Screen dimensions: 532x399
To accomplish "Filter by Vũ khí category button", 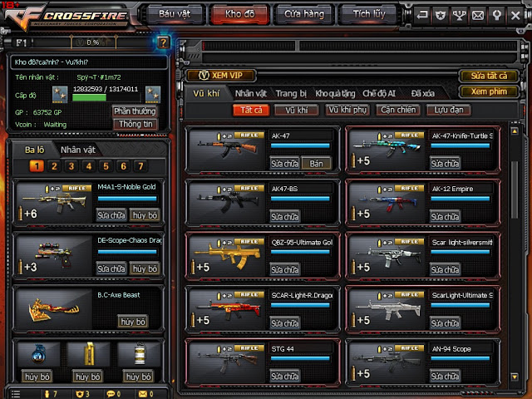I will (297, 110).
